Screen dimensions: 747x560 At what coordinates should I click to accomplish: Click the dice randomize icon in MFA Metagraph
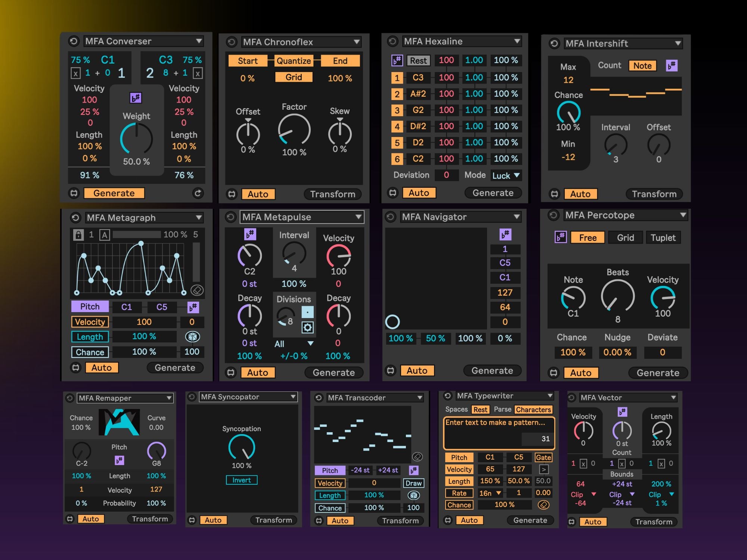click(x=192, y=337)
